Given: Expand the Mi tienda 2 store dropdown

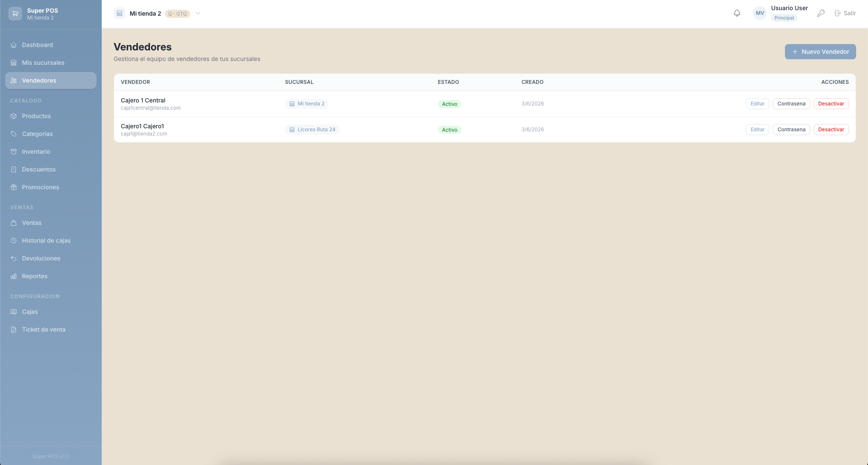Looking at the screenshot, I should pos(198,14).
